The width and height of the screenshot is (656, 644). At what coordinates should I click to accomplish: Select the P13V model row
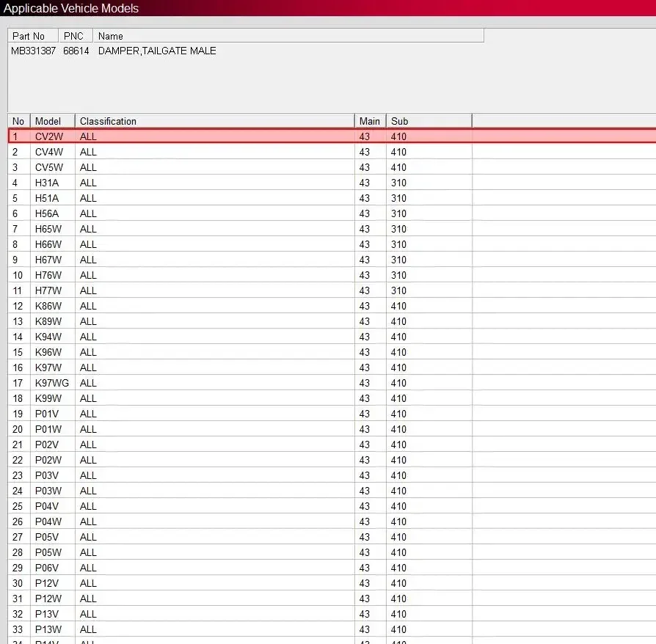(x=332, y=614)
